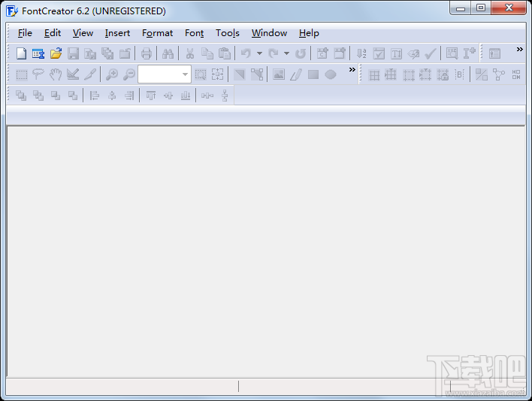Click the Font test Tt icon

[396, 53]
